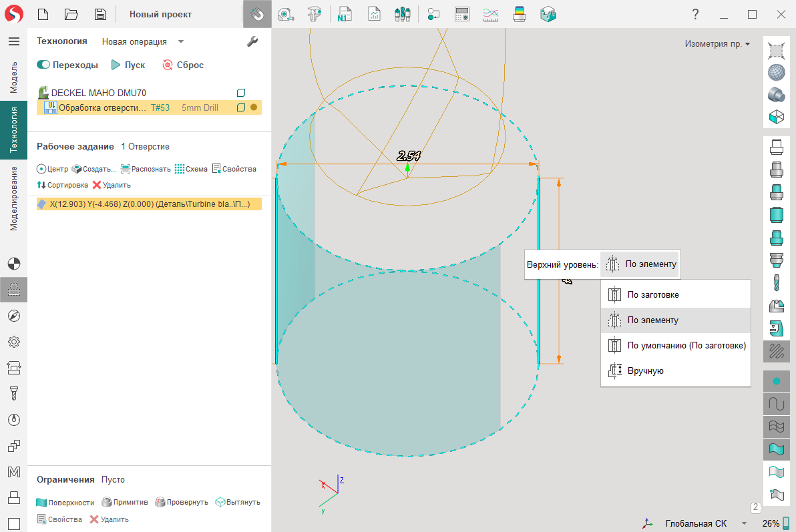Screen dimensions: 796x532
Task: Toggle the Переходы switch
Action: 44,65
